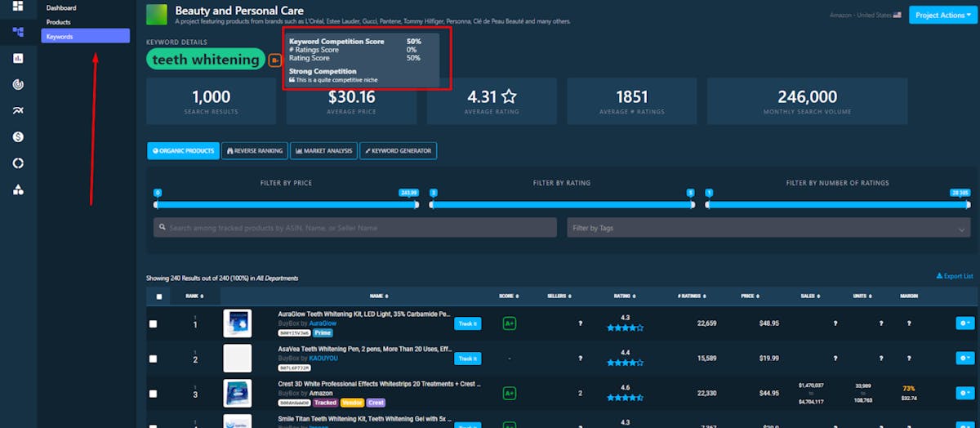Click the A+ score badge for Crest 3D White
Screen dimensions: 980x428
point(510,393)
